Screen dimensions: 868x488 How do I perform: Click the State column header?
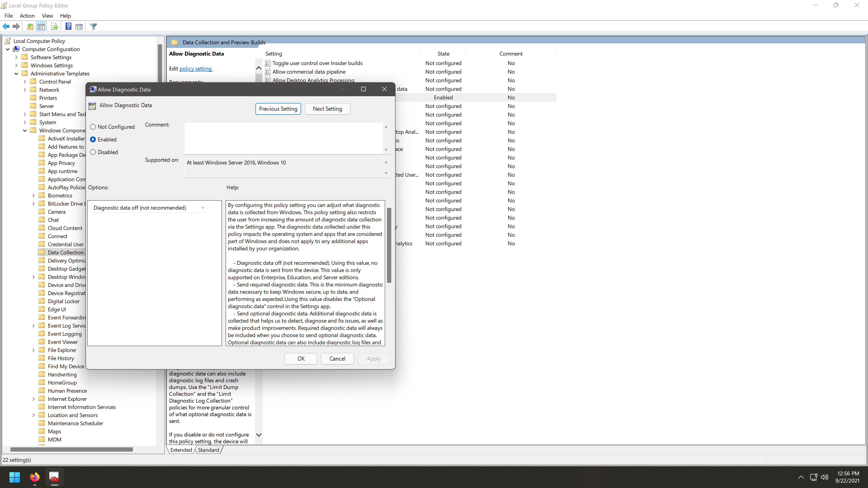click(443, 54)
